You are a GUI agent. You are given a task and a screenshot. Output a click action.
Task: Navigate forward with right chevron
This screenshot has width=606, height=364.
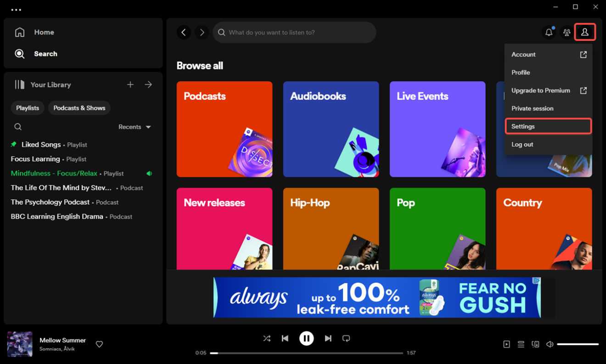pos(202,32)
